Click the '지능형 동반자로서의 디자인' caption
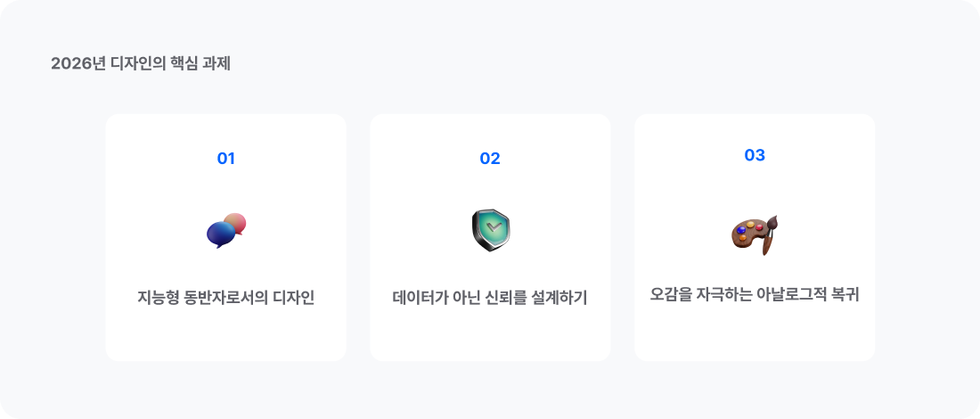This screenshot has height=419, width=980. click(225, 298)
